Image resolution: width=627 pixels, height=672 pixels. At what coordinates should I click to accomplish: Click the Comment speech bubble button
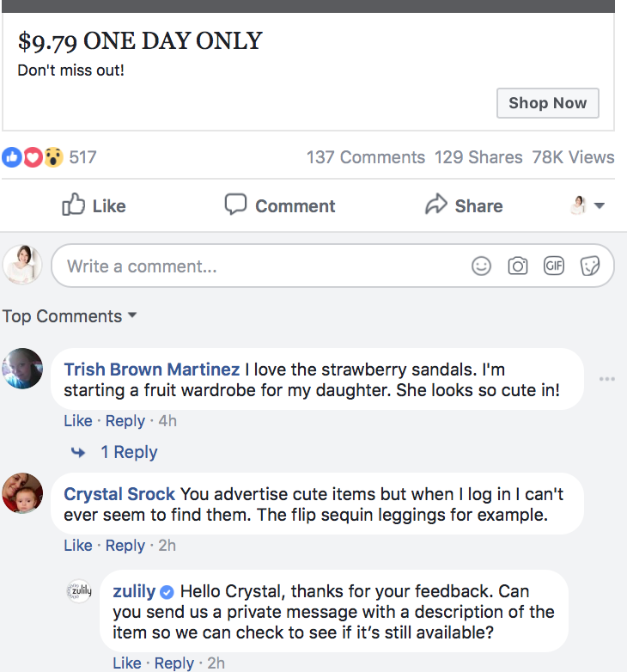coord(280,206)
